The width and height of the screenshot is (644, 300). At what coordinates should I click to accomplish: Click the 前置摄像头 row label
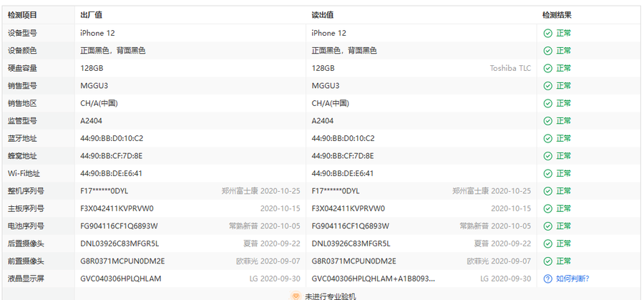click(x=26, y=261)
